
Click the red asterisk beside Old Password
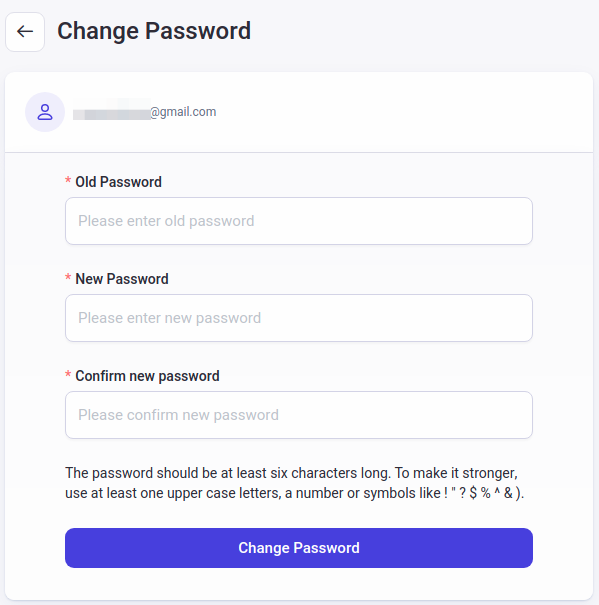(x=68, y=181)
